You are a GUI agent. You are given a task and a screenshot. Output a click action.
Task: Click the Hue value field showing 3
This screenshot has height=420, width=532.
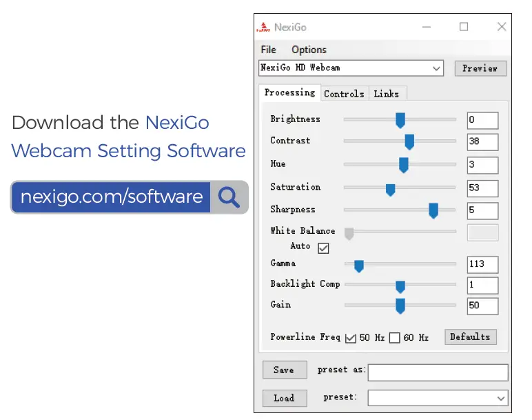pos(482,166)
